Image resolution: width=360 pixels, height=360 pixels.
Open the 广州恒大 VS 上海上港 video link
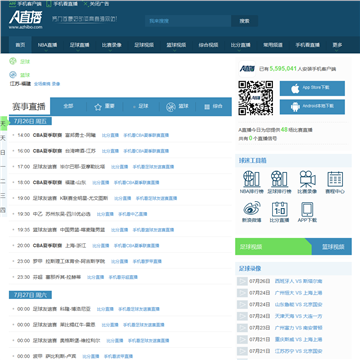(x=298, y=293)
